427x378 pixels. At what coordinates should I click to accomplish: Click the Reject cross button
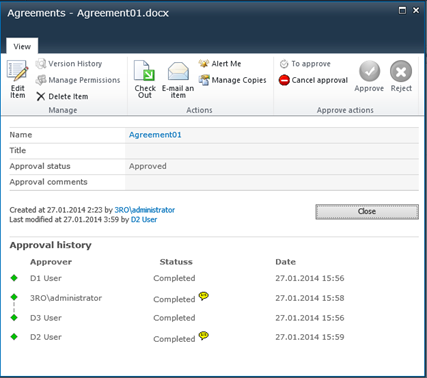[x=401, y=71]
